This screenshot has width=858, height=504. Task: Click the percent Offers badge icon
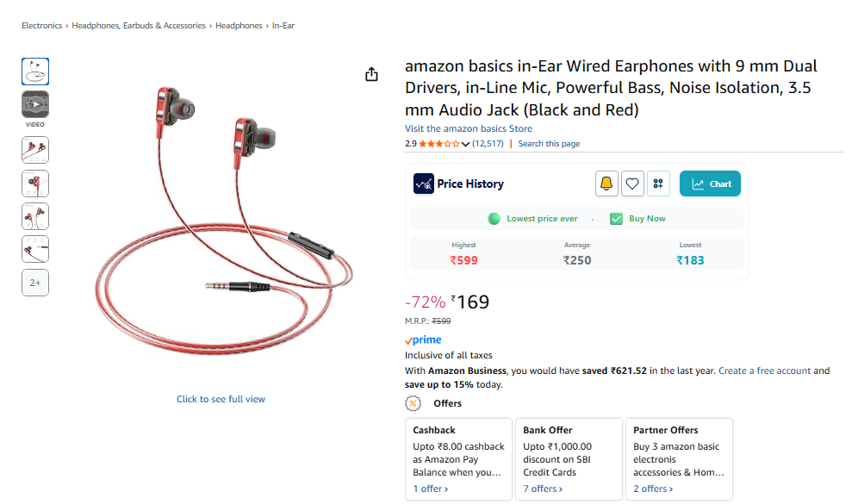pos(413,403)
